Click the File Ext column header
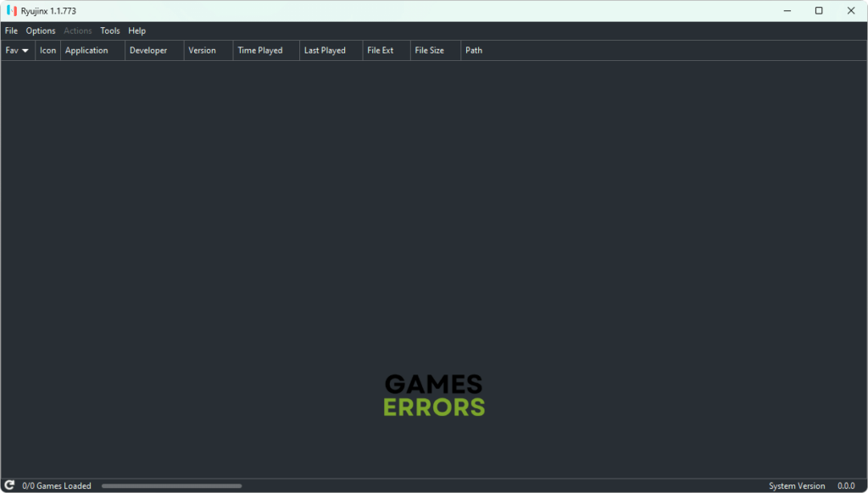Screen dimensions: 868x493 tap(381, 51)
